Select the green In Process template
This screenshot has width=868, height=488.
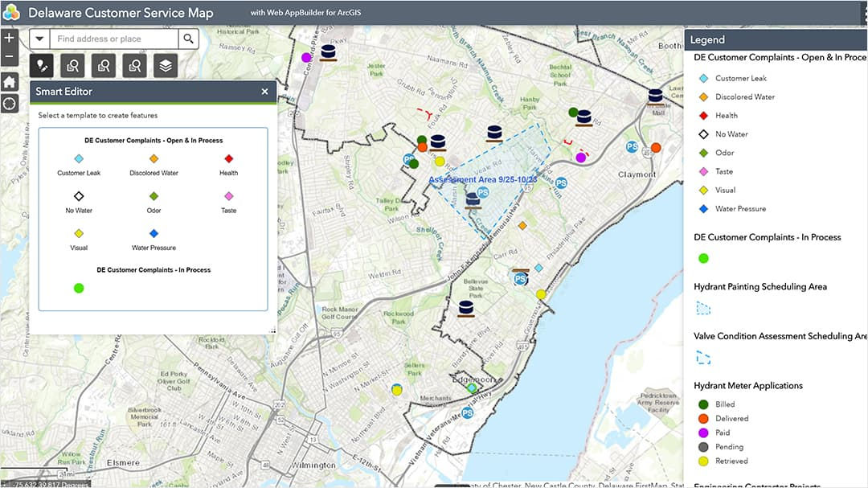(78, 287)
